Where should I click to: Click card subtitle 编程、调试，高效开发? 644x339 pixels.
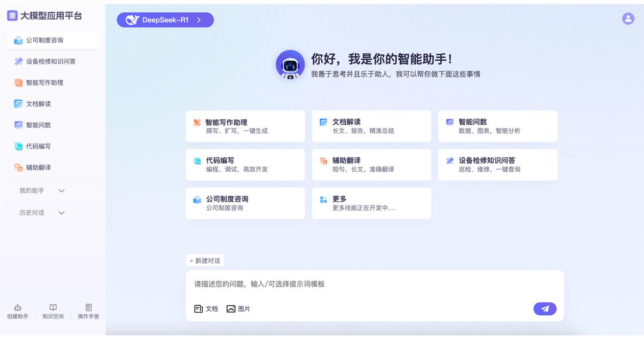237,170
